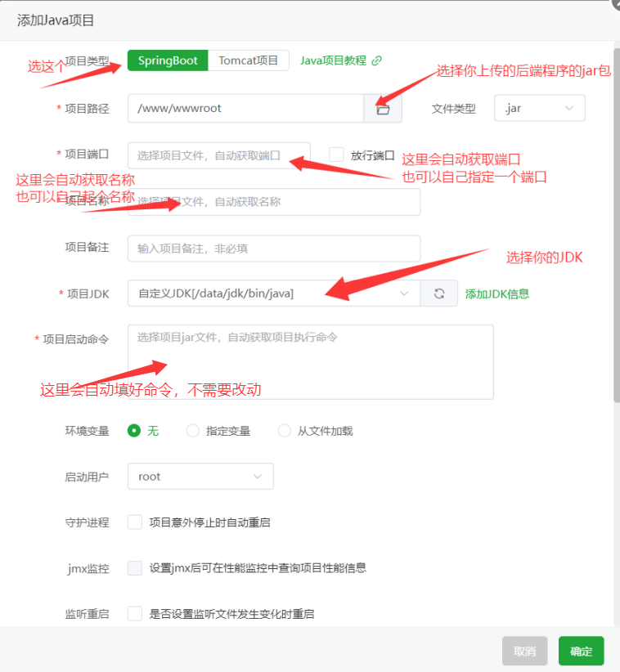Click the folder browse icon beside project path
The image size is (620, 672).
pyautogui.click(x=383, y=108)
